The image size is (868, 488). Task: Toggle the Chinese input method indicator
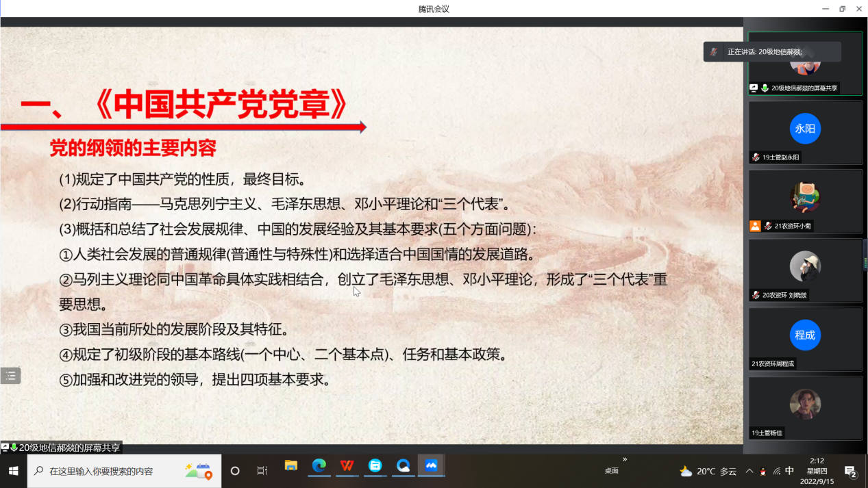(x=789, y=471)
